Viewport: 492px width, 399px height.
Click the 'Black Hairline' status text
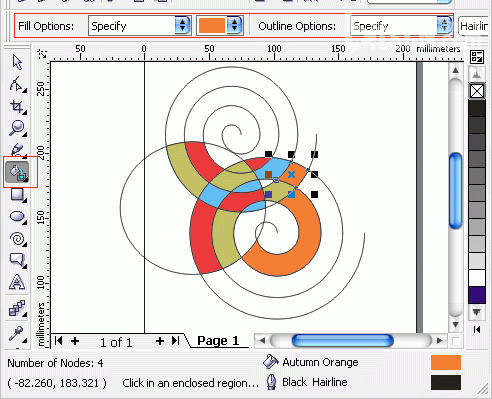[x=315, y=382]
